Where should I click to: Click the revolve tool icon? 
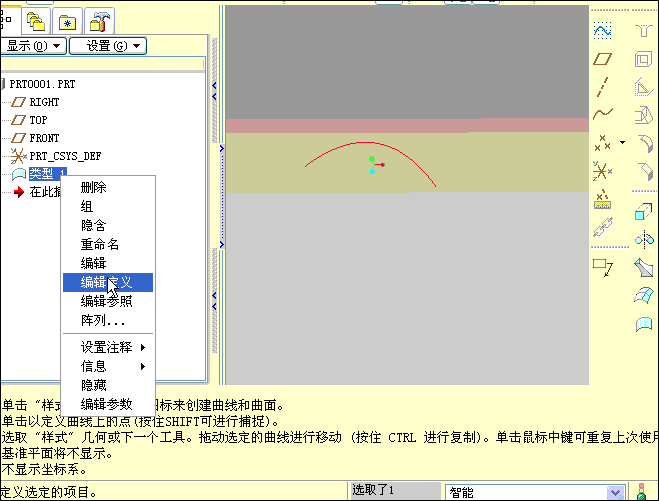point(644,239)
